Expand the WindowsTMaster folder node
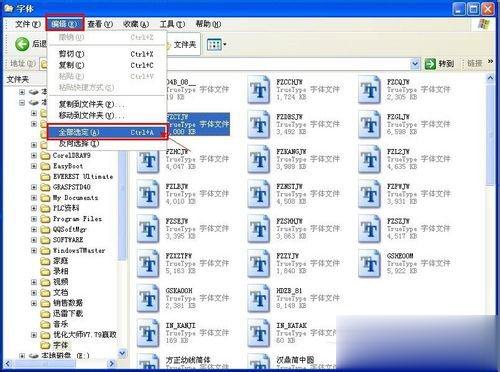Viewport: 500px width, 372px height. tap(34, 250)
